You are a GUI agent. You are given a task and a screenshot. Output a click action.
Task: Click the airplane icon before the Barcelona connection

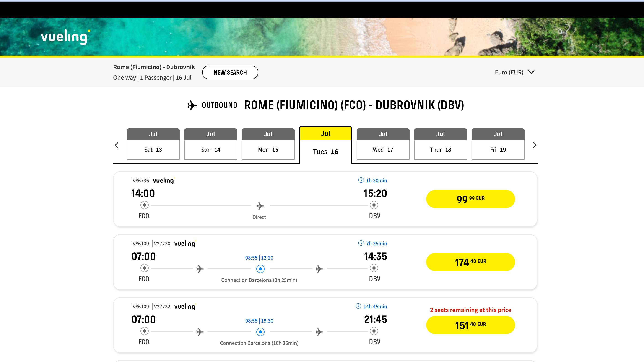point(200,269)
